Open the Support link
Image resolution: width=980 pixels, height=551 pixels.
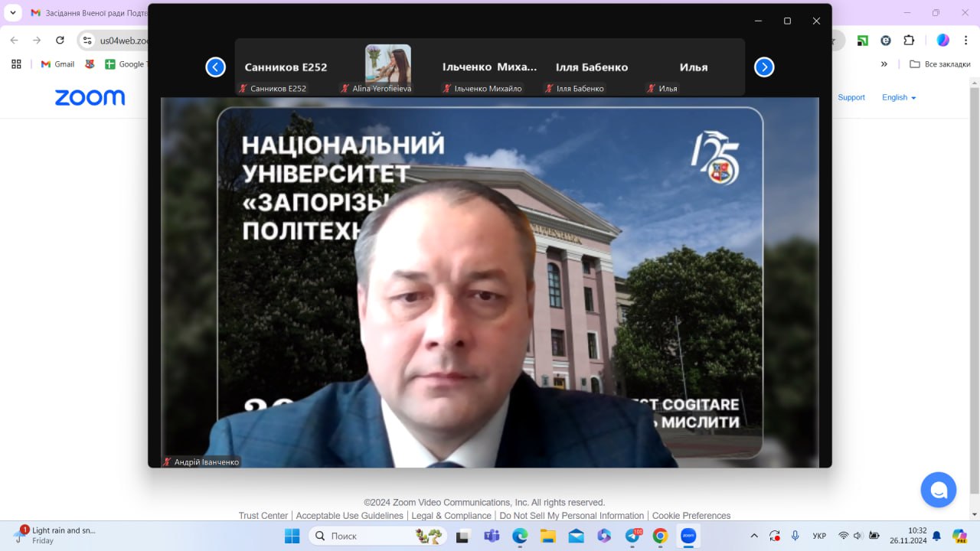851,97
